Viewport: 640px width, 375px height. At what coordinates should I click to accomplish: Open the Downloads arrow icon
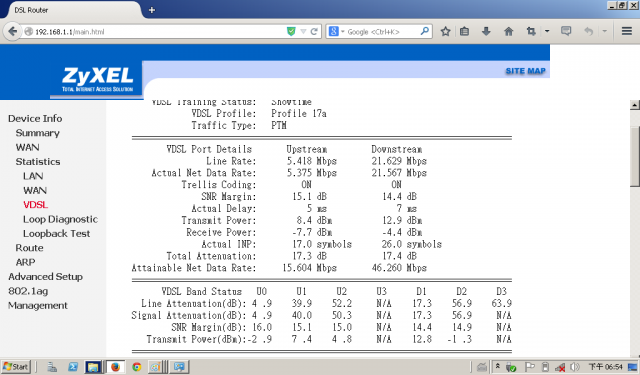[x=486, y=31]
